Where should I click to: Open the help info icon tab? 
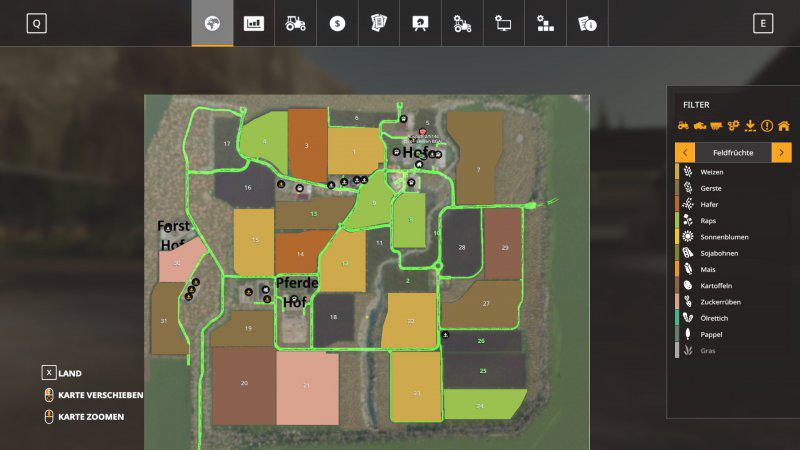(586, 24)
